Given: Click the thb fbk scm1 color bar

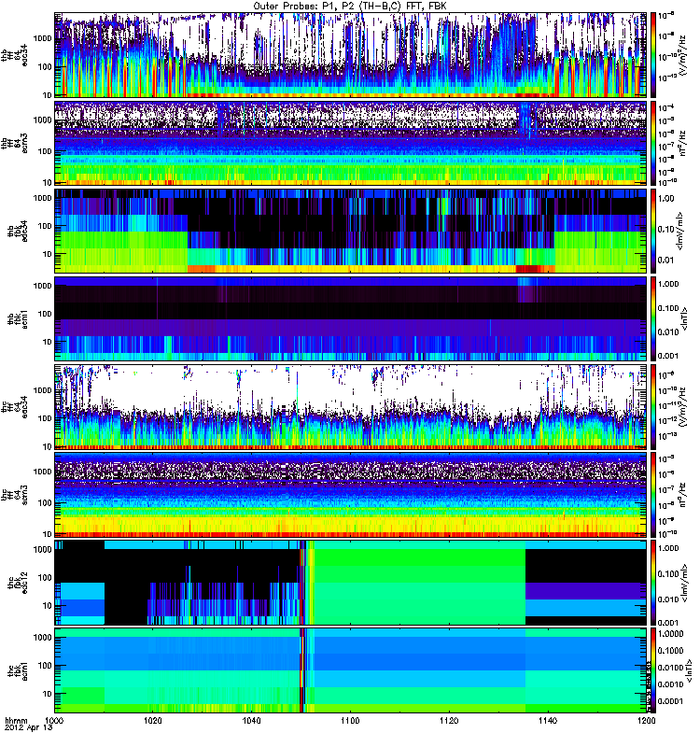Looking at the screenshot, I should point(653,319).
